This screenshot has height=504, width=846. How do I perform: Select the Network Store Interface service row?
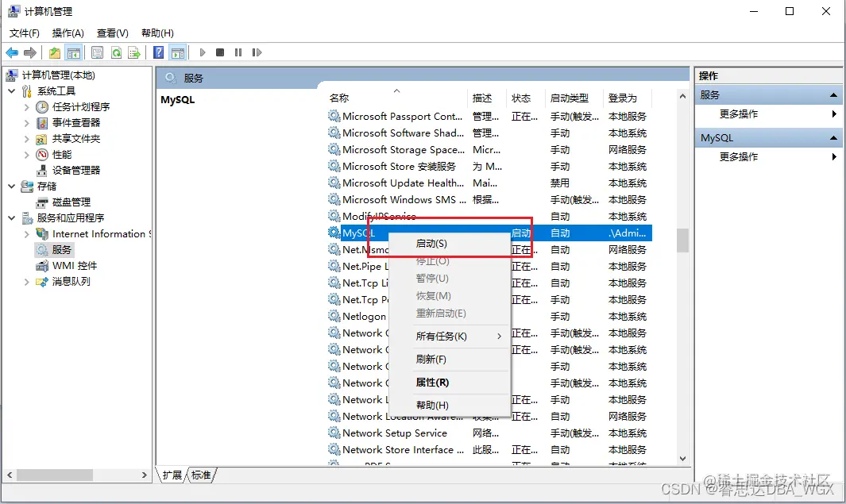[489, 450]
